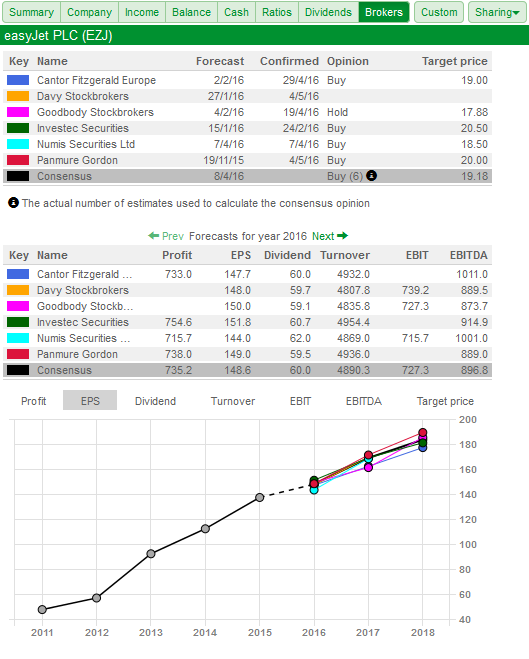Click the 2013 EPS data point
The width and height of the screenshot is (529, 659).
151,554
